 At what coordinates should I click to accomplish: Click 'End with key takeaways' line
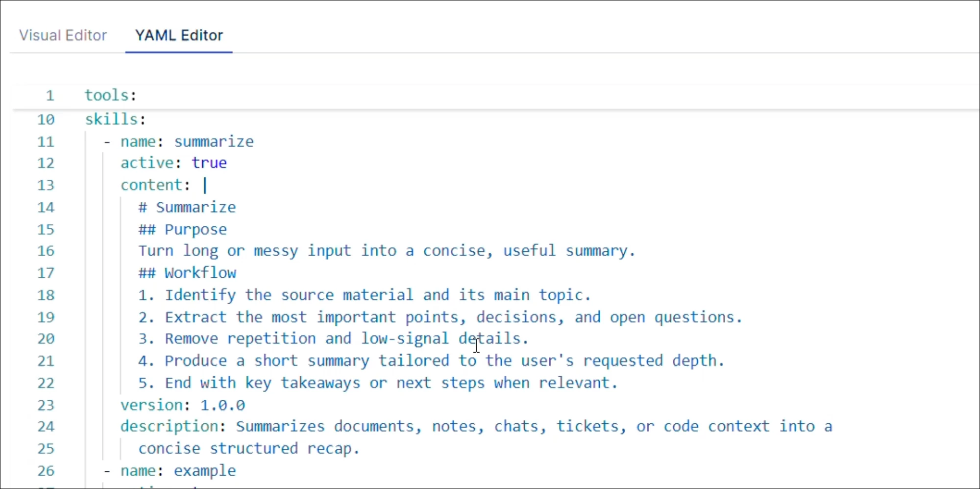(x=378, y=383)
